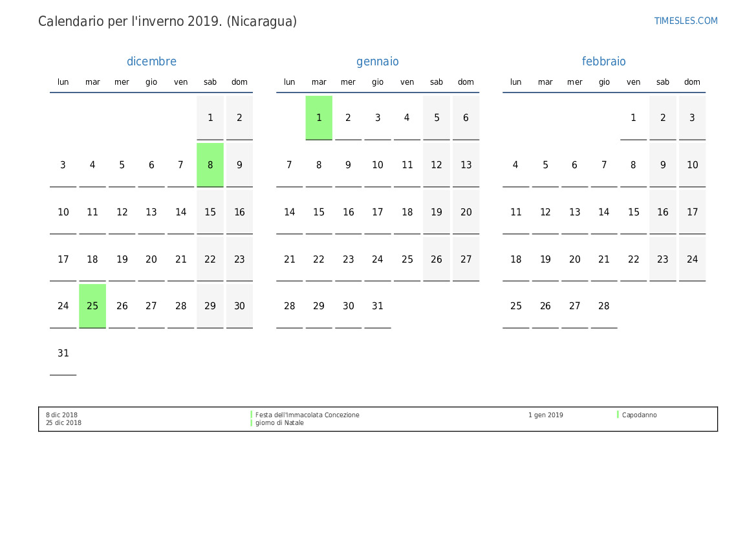Select day 26 in gennaio
Viewport: 756px width, 535px height.
click(x=437, y=259)
